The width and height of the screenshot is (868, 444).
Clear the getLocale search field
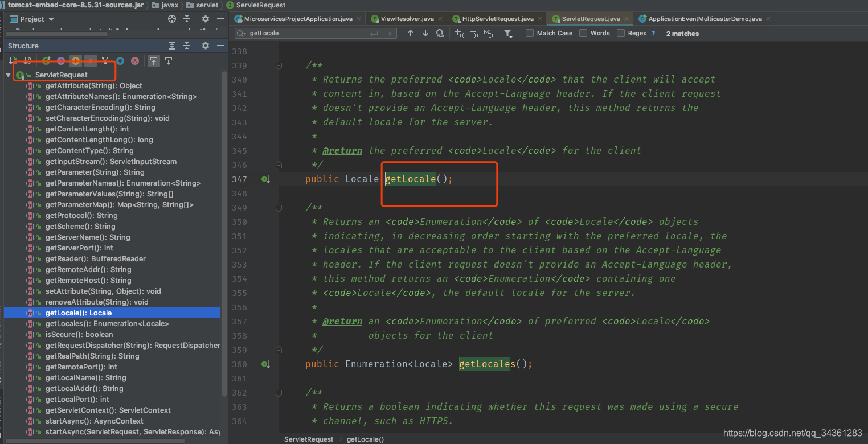(x=390, y=34)
